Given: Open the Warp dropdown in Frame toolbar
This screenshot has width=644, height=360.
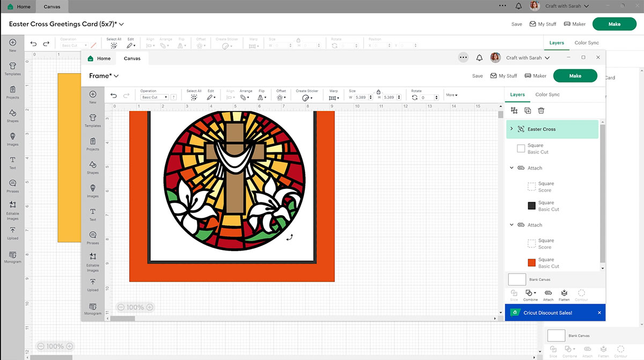Looking at the screenshot, I should coord(333,97).
